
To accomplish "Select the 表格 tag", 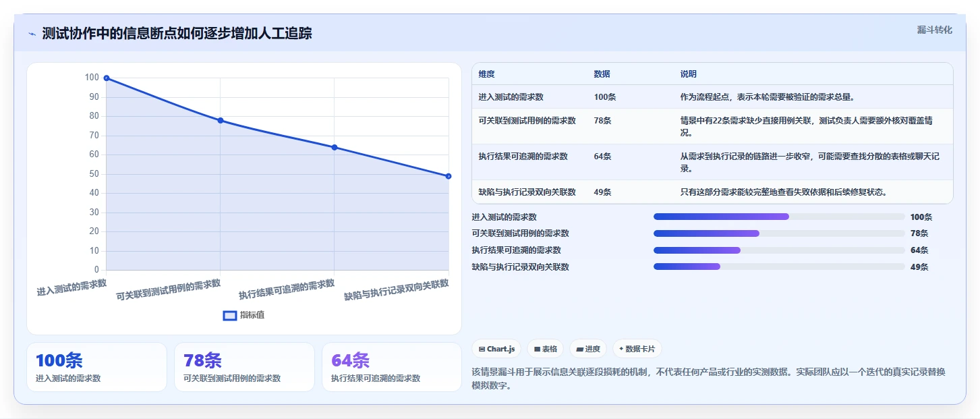I will point(545,349).
